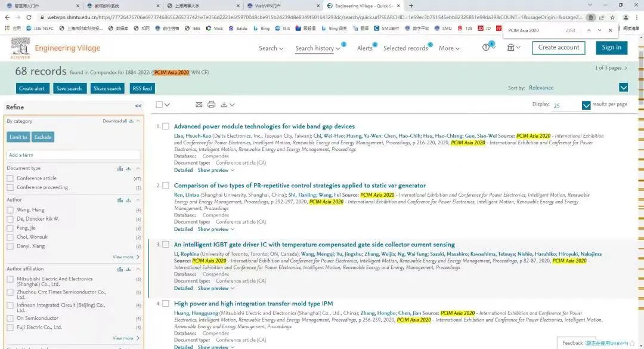644x349 pixels.
Task: Click the email selected records icon
Action: click(199, 105)
